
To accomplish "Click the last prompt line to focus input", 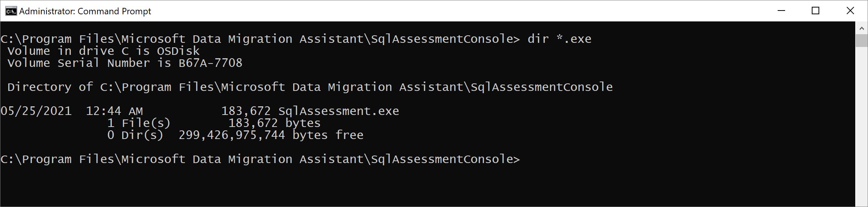I will pos(260,159).
